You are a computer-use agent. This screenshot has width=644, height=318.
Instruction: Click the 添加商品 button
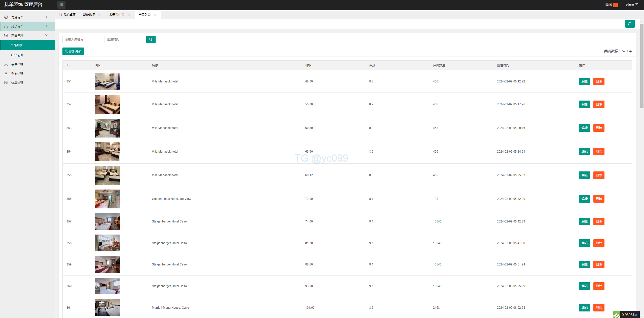coord(73,51)
